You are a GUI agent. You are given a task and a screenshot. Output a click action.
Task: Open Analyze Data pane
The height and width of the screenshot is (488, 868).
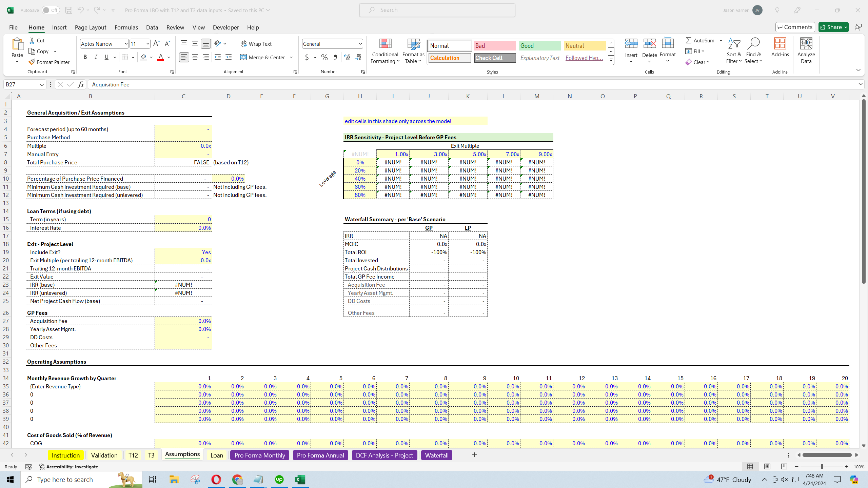[806, 50]
